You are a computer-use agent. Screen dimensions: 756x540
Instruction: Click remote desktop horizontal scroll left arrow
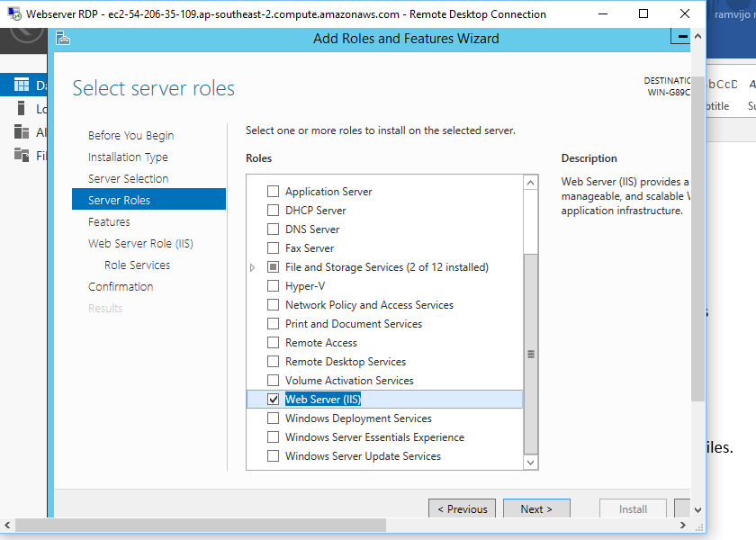pos(7,525)
